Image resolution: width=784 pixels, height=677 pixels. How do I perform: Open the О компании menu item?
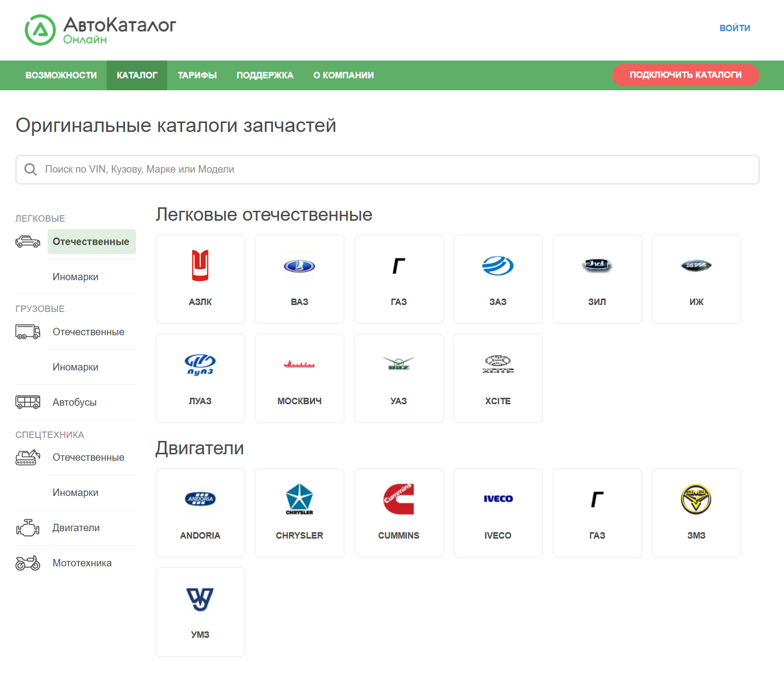(x=344, y=75)
